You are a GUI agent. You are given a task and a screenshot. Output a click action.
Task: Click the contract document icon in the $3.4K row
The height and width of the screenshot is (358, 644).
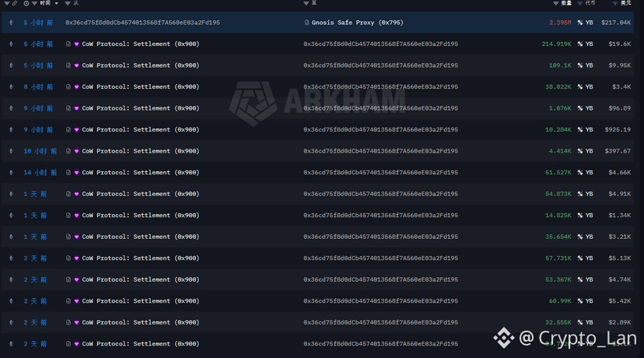coord(68,86)
